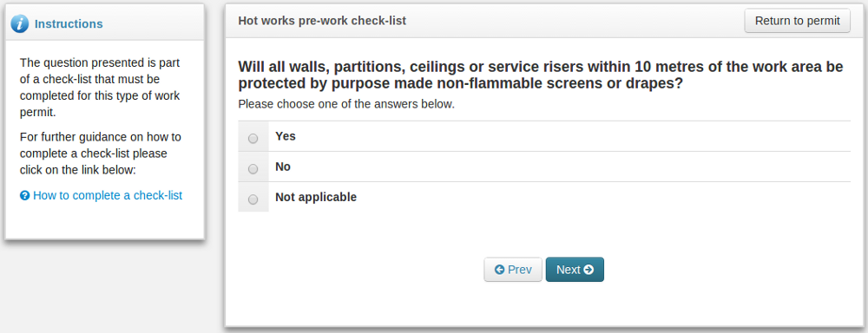Click the Instructions panel heading

[x=69, y=23]
